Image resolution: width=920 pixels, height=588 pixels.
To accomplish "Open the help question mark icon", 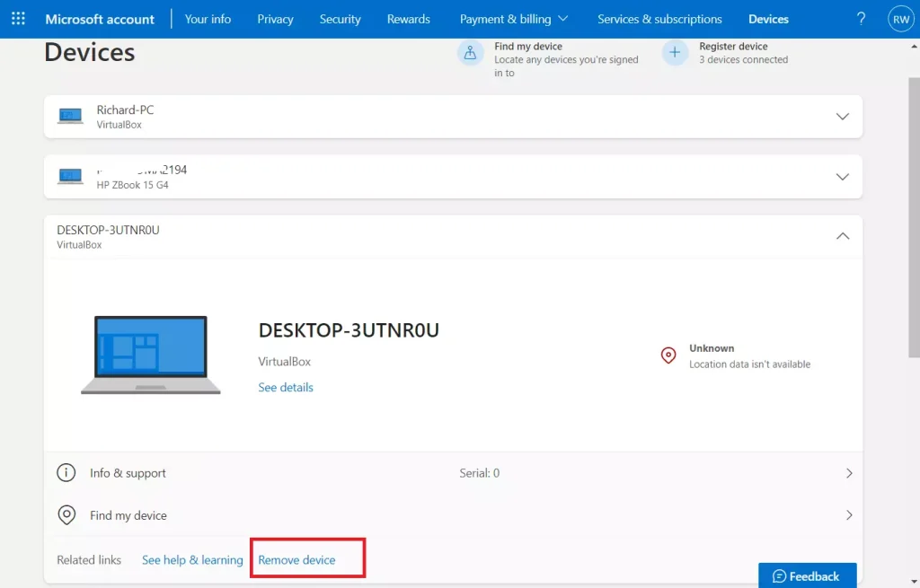I will [861, 19].
